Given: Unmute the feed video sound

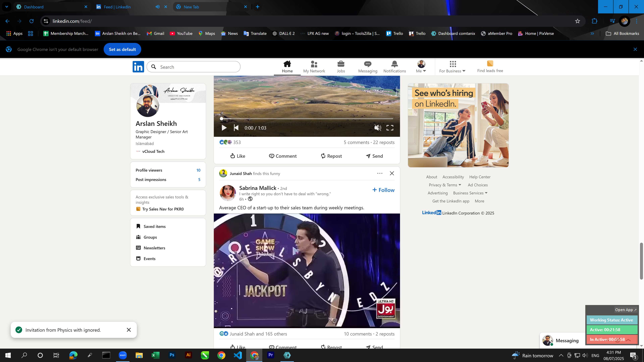Looking at the screenshot, I should [378, 128].
